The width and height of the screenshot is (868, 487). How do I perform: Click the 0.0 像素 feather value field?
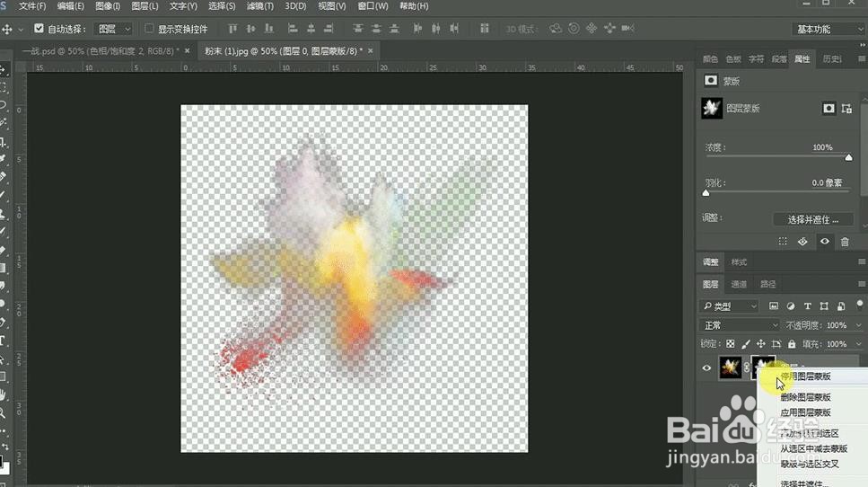coord(827,182)
